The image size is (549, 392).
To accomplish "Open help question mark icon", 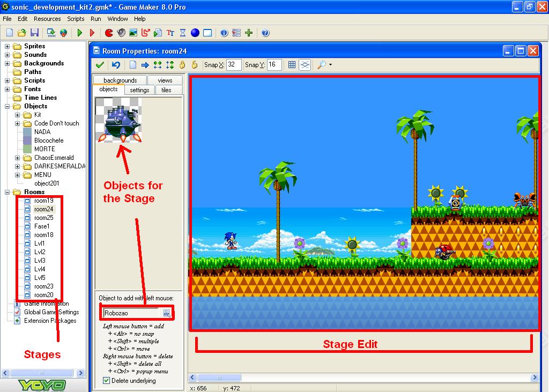I will pyautogui.click(x=265, y=33).
